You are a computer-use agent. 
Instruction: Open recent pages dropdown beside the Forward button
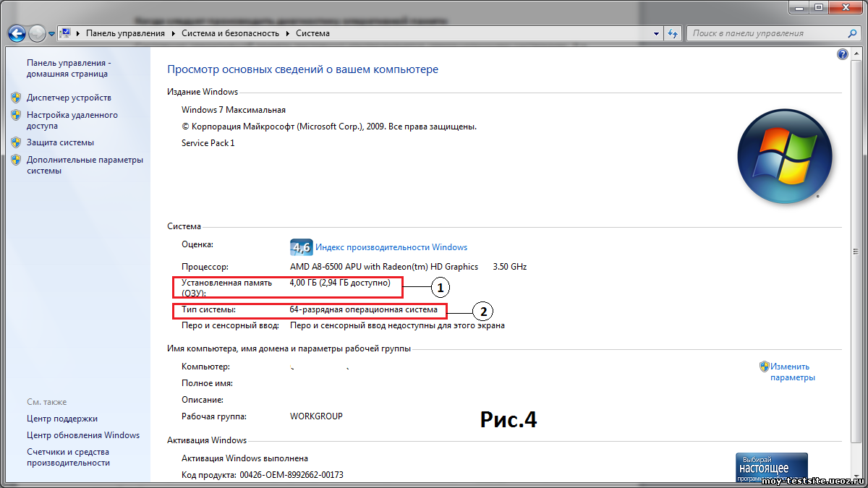tap(51, 34)
